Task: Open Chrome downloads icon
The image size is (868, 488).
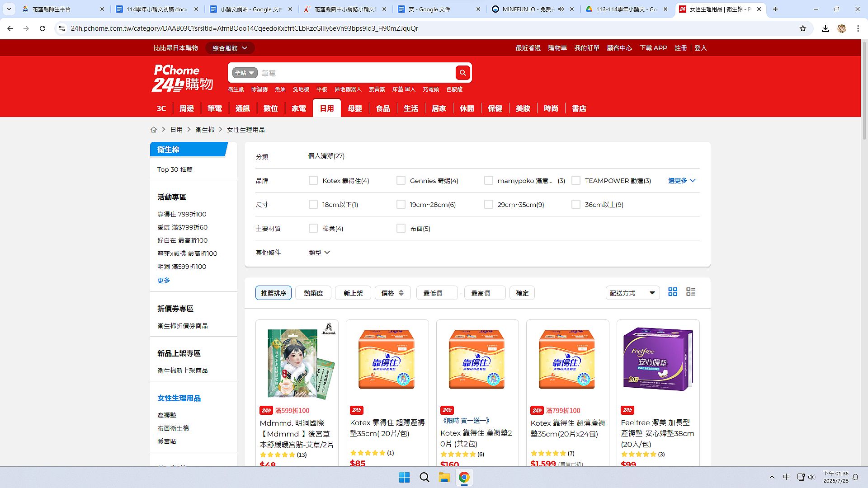Action: [x=825, y=28]
